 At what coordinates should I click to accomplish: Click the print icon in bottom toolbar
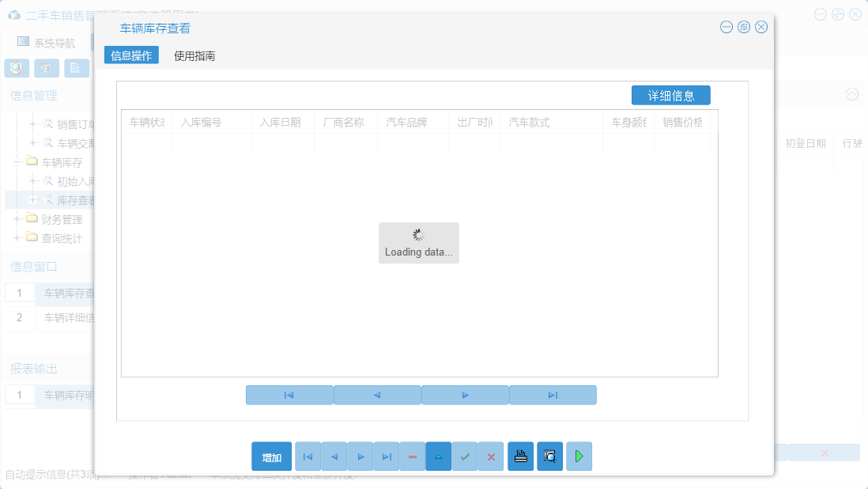click(x=520, y=457)
